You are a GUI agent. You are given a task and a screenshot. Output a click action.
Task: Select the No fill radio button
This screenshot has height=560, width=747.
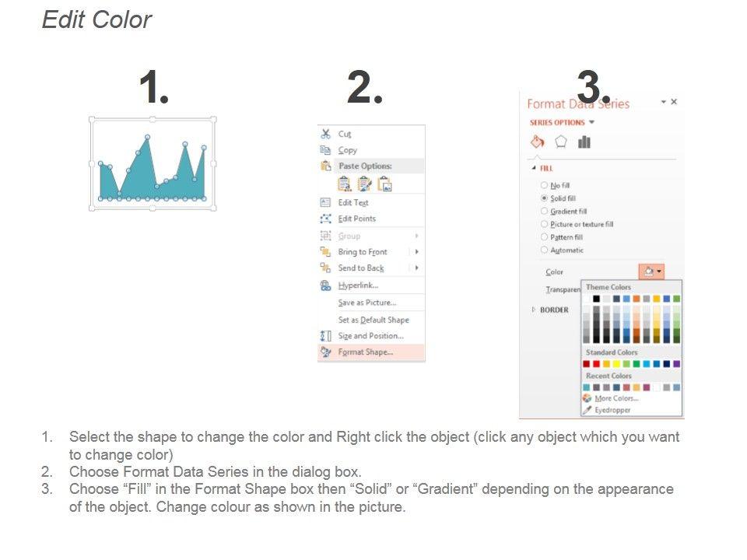[544, 185]
